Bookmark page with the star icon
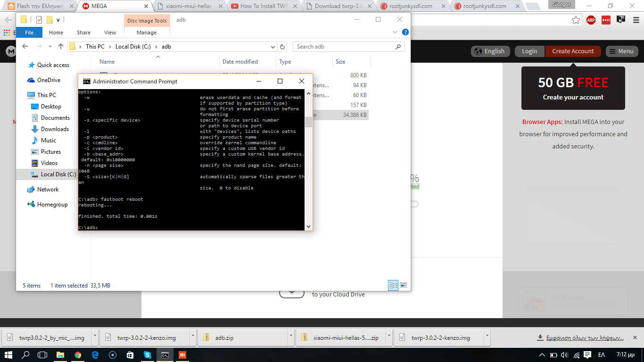Screen dimensions: 644x362 [576, 20]
